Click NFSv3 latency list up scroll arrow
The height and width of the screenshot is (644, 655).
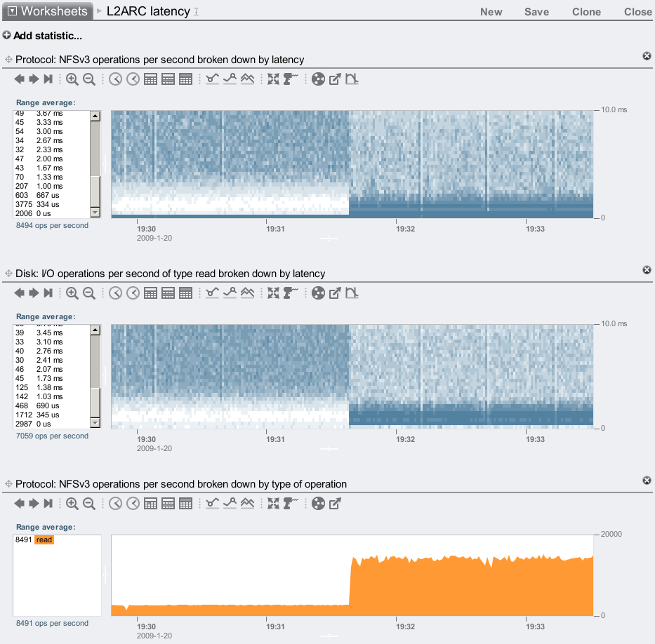(95, 116)
